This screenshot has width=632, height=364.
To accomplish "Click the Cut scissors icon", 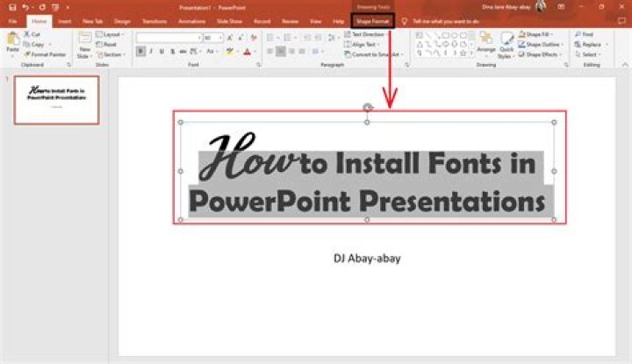I will [30, 34].
